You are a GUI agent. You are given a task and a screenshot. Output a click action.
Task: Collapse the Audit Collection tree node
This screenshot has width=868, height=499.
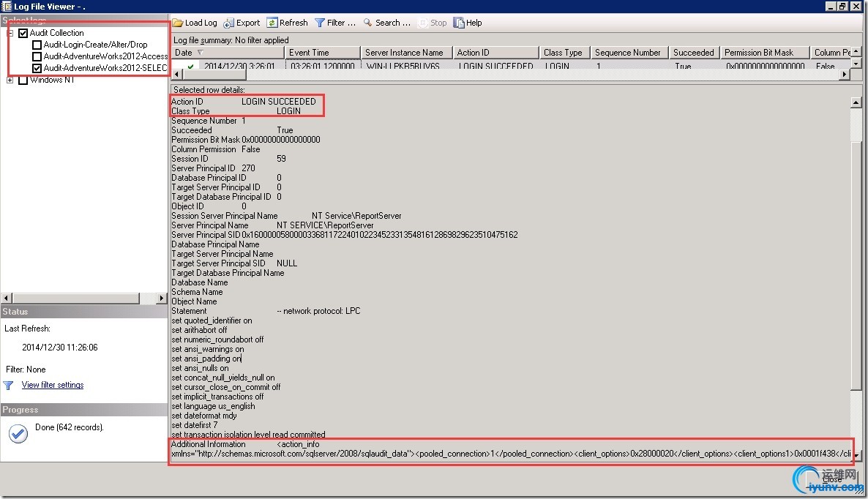10,33
